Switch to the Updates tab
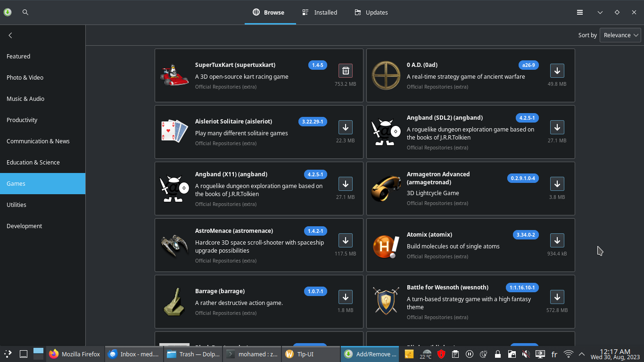Screen dimensions: 644x362 (371, 12)
